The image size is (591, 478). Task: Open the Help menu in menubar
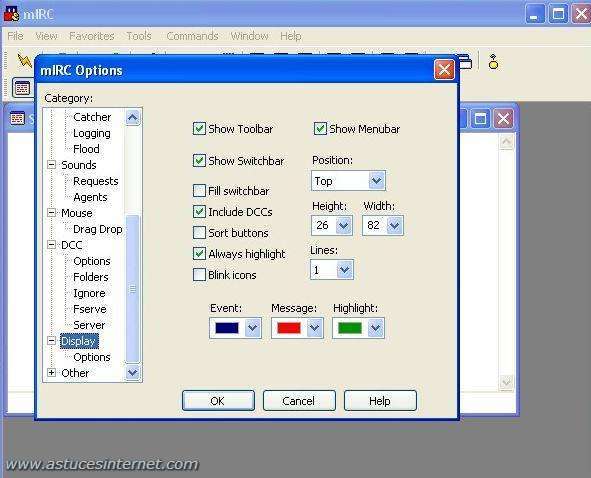(291, 36)
